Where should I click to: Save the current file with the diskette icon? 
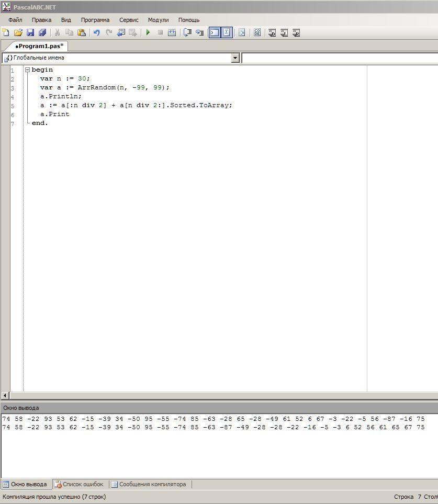[x=30, y=32]
